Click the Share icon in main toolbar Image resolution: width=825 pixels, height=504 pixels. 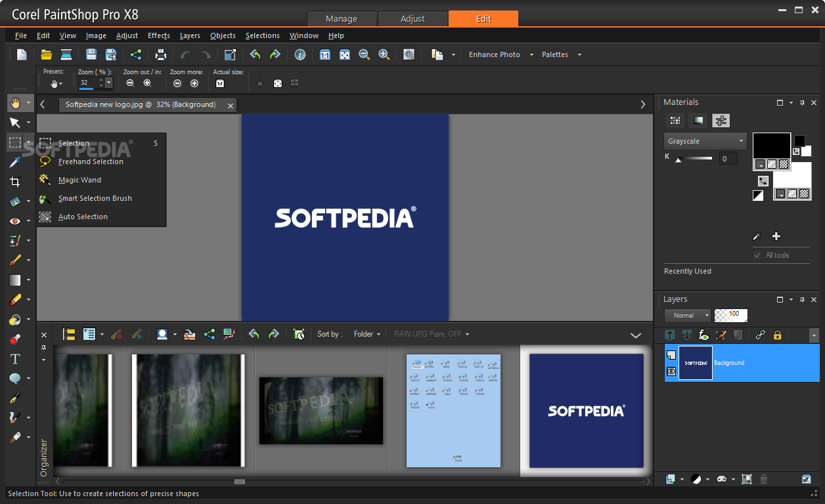tap(136, 54)
